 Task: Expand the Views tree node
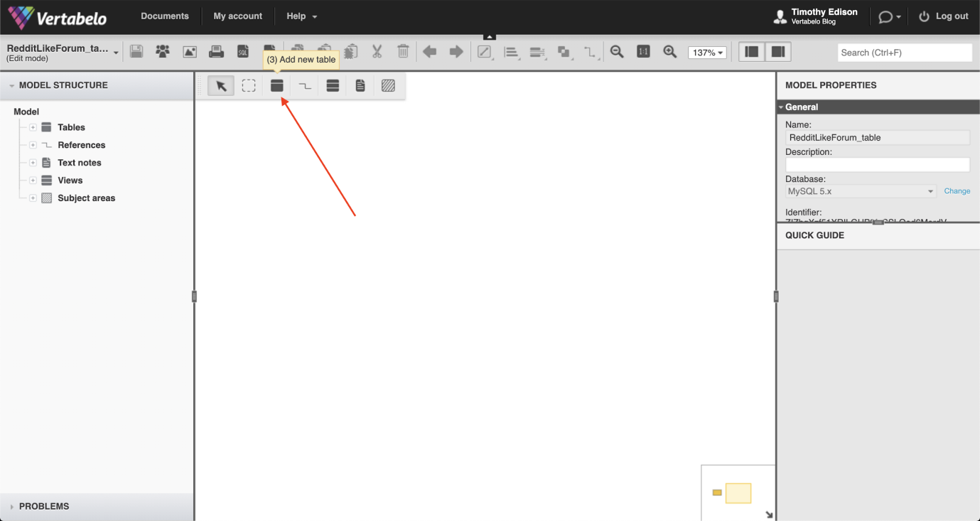pyautogui.click(x=33, y=181)
